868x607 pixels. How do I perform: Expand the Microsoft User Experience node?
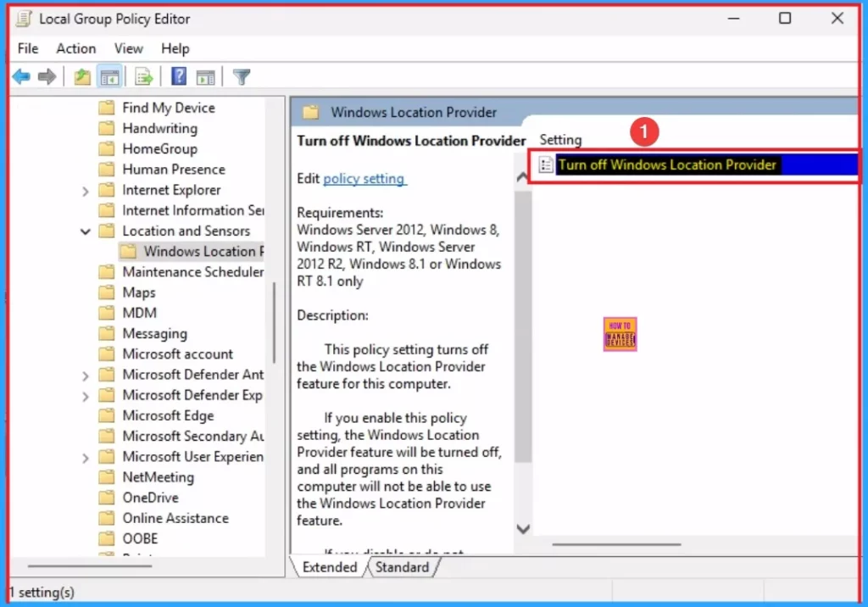pyautogui.click(x=86, y=458)
